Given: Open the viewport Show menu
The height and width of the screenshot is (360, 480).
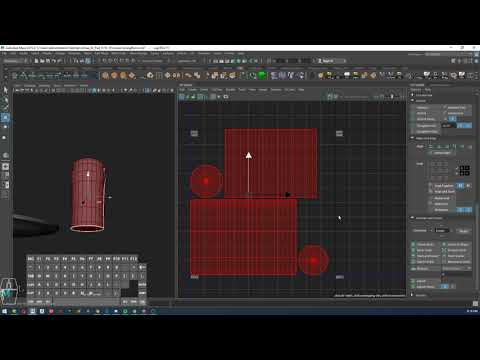Looking at the screenshot, I should [57, 86].
